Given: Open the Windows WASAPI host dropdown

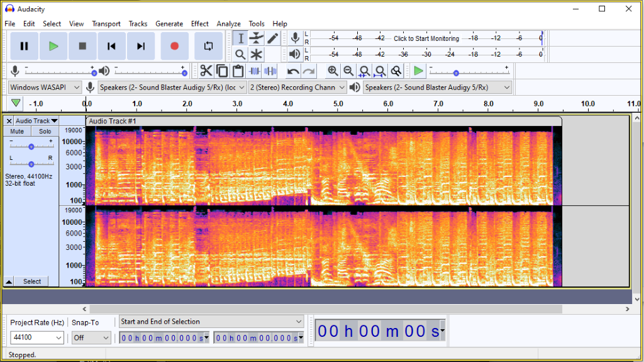Looking at the screenshot, I should pos(45,88).
